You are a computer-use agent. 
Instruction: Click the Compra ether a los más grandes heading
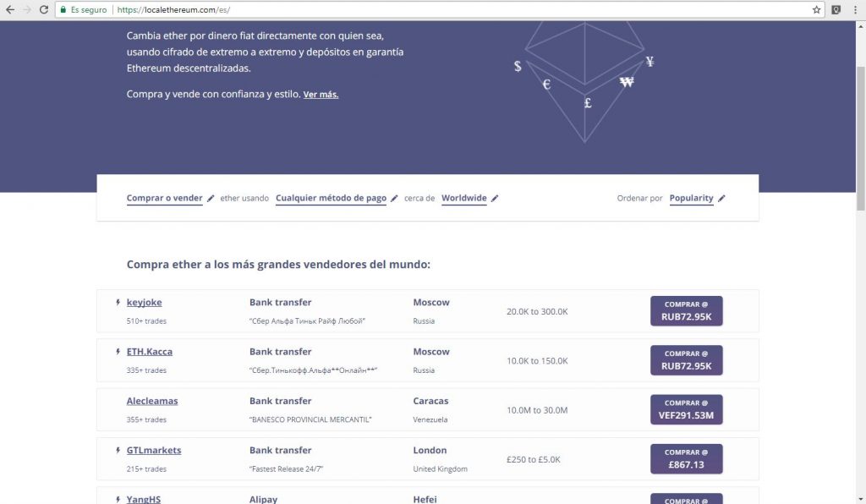point(278,265)
